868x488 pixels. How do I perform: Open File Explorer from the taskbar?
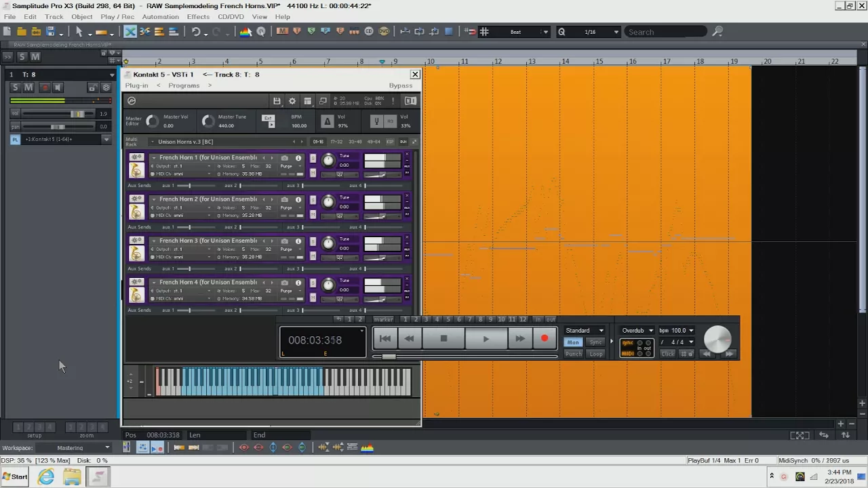[x=72, y=476]
